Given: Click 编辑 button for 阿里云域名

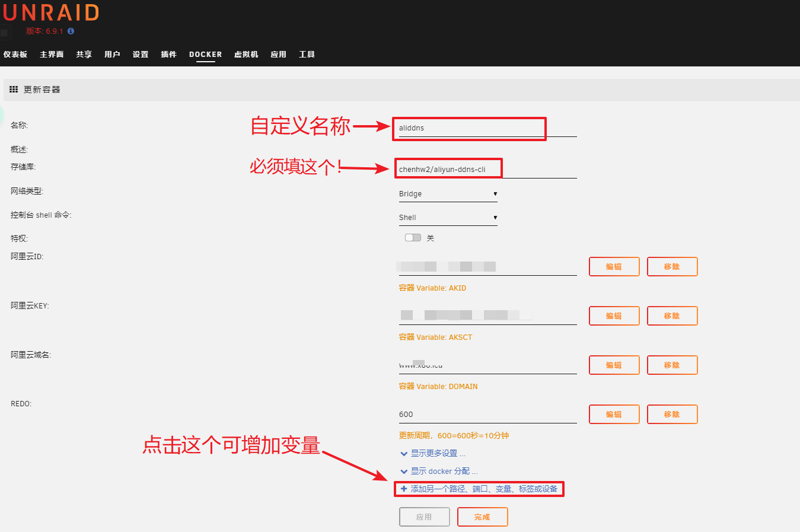Looking at the screenshot, I should point(614,365).
